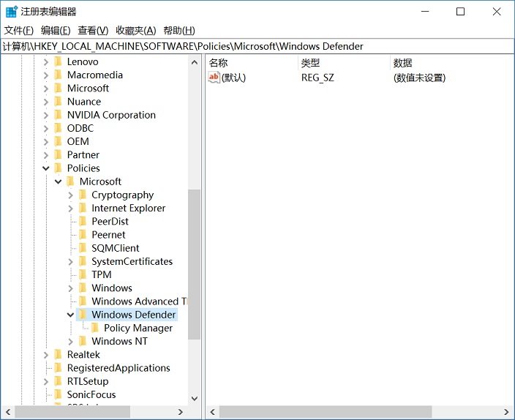
Task: Click the Partner folder icon
Action: pos(58,155)
